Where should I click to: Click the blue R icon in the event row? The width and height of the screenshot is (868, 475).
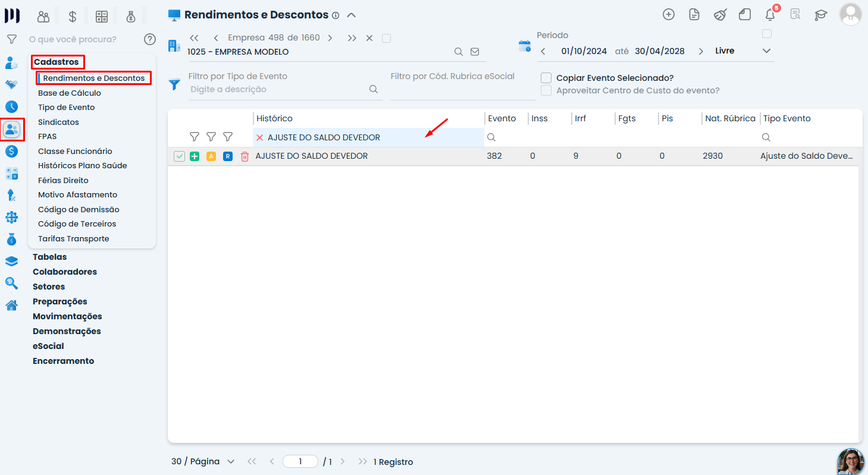(228, 156)
